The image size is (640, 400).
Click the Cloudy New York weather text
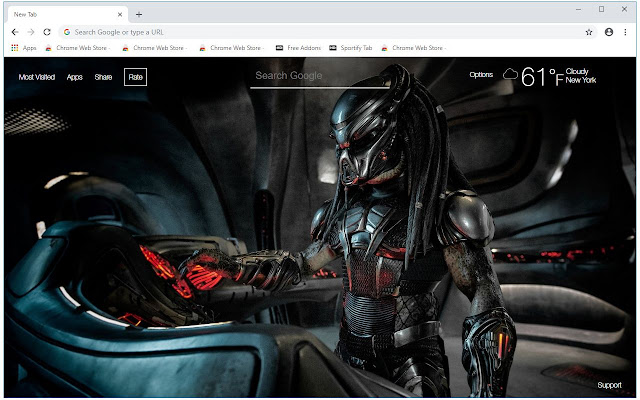click(580, 76)
